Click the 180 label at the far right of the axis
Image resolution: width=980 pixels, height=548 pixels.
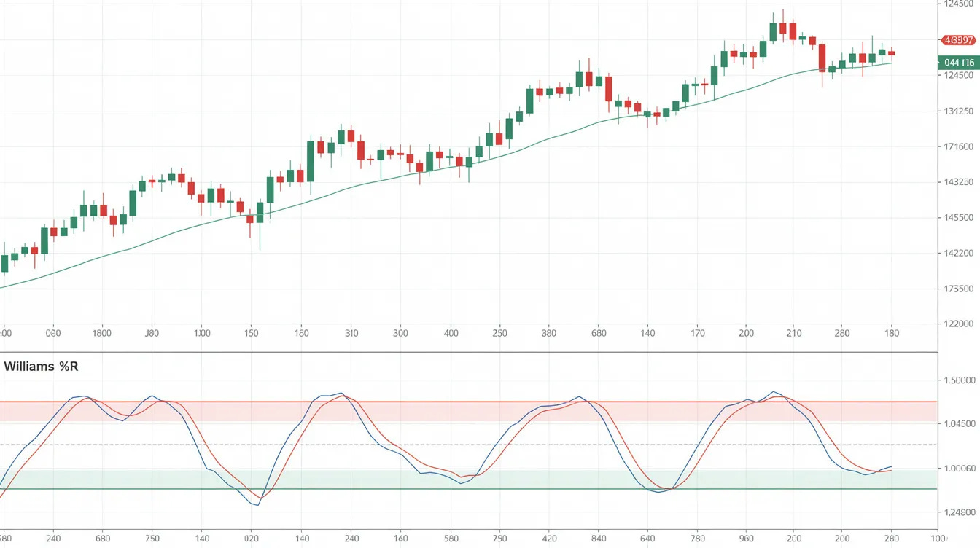[x=891, y=334]
